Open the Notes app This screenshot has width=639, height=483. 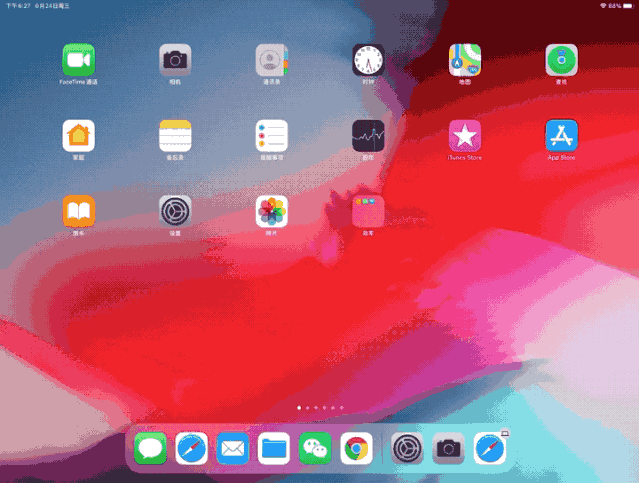pos(175,136)
